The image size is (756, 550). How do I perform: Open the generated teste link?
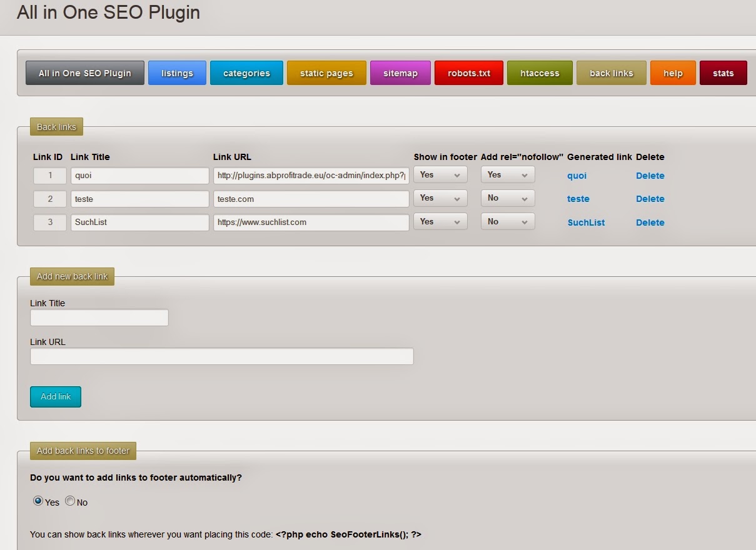578,199
